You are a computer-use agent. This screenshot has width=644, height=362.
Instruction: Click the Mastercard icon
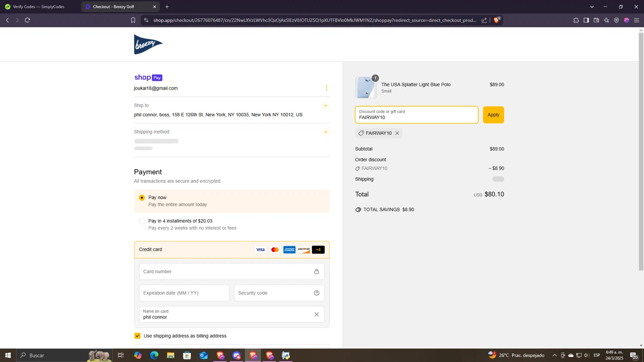pyautogui.click(x=275, y=250)
